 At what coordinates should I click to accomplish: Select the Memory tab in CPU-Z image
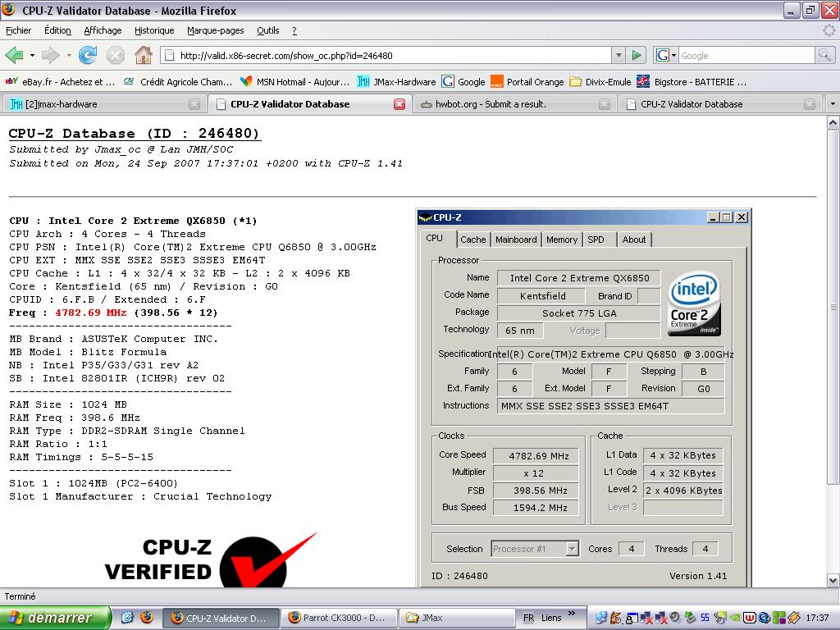click(561, 240)
